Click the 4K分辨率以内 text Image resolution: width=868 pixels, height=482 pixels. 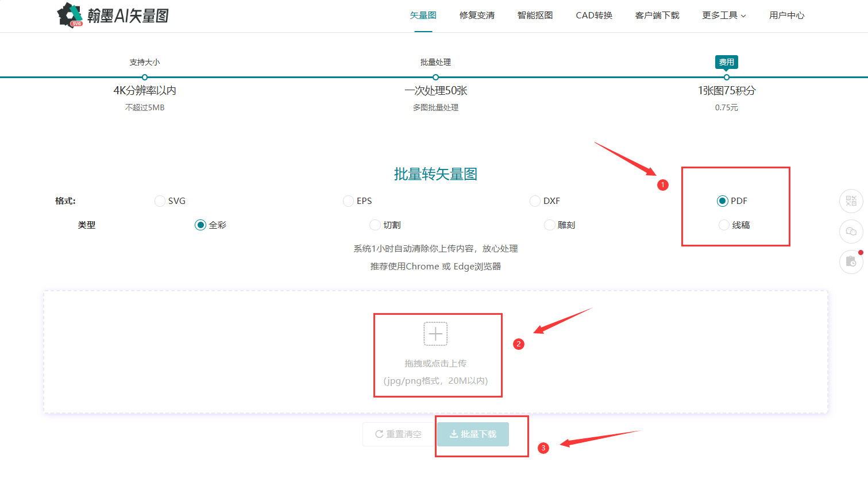(145, 91)
